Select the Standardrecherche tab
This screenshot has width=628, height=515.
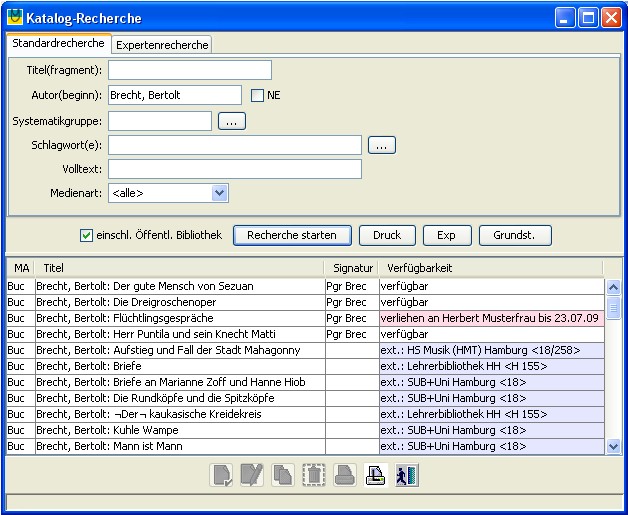click(58, 44)
